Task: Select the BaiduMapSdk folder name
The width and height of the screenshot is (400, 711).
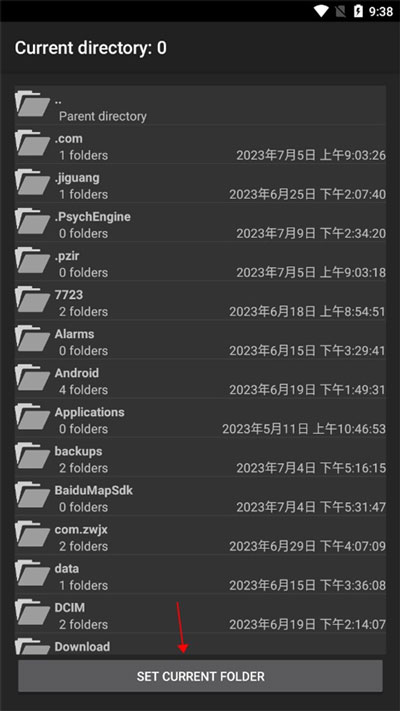Action: [x=94, y=490]
